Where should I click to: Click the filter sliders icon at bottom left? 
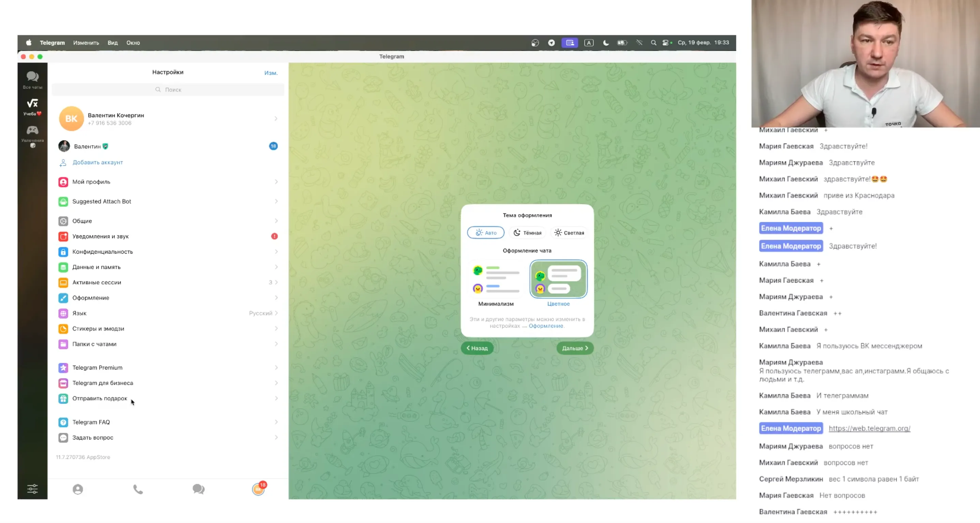pyautogui.click(x=32, y=489)
